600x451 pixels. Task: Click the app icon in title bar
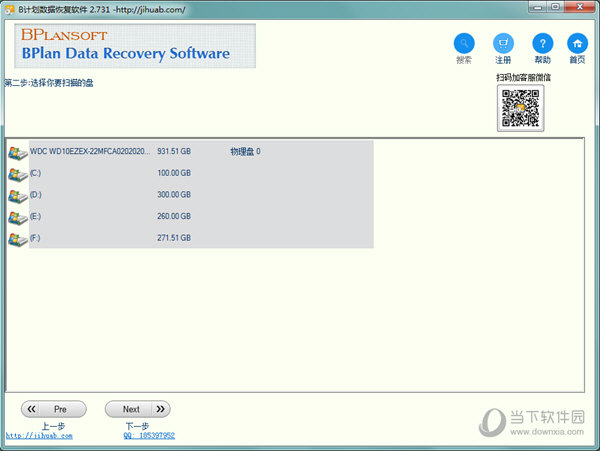coord(10,9)
